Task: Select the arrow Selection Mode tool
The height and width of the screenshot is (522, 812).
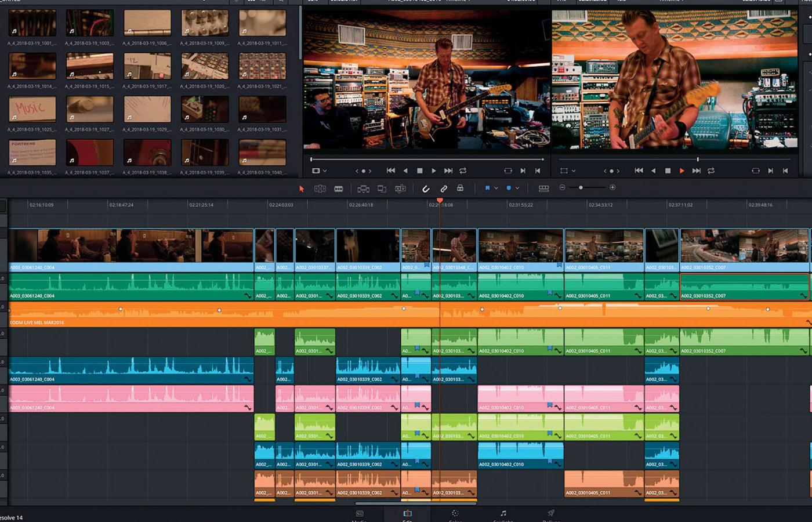Action: click(301, 188)
